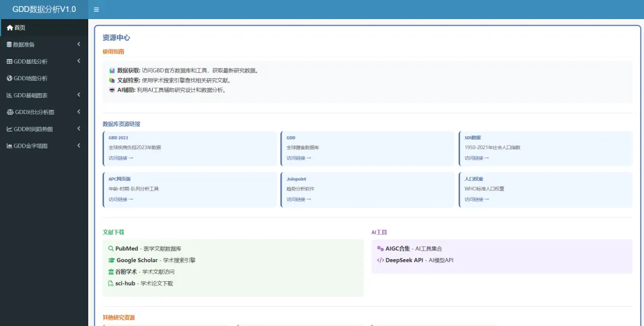Click the Joinpoint card title

pyautogui.click(x=296, y=179)
